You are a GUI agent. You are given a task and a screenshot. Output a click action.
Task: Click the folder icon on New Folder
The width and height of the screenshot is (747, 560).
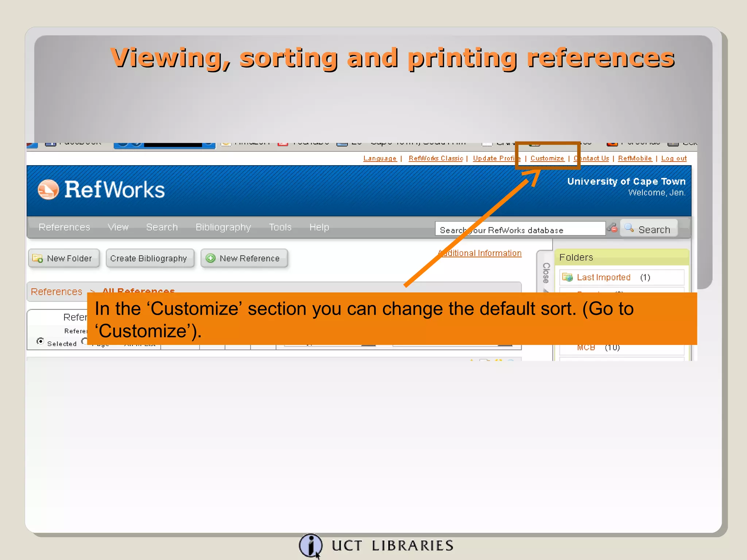coord(38,258)
